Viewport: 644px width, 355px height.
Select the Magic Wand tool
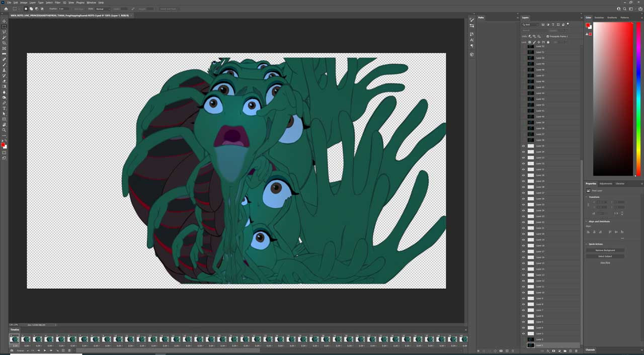click(5, 38)
